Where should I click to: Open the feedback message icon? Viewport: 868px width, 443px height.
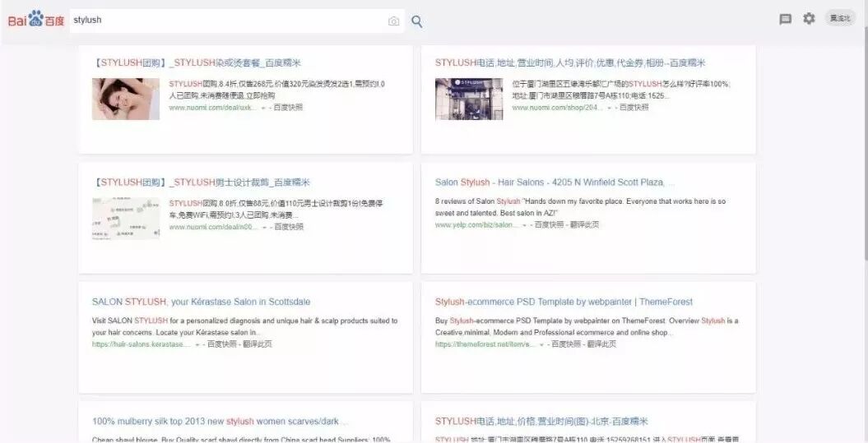[785, 20]
